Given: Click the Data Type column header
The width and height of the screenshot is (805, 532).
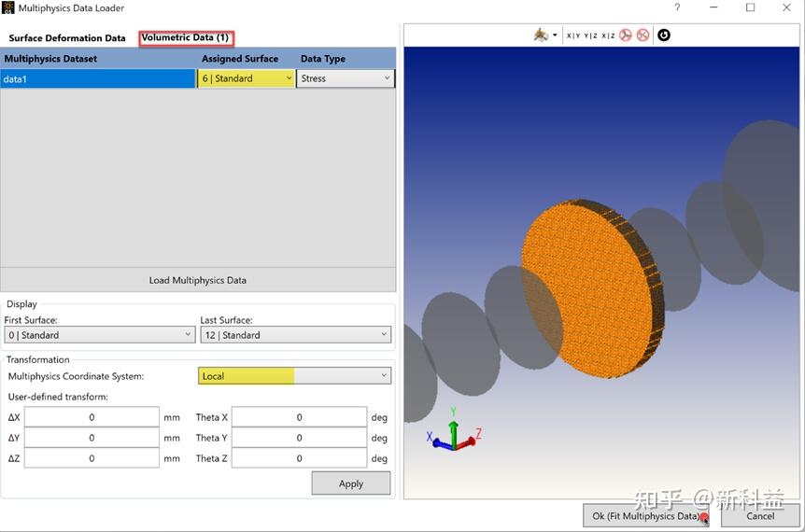Looking at the screenshot, I should click(x=323, y=59).
